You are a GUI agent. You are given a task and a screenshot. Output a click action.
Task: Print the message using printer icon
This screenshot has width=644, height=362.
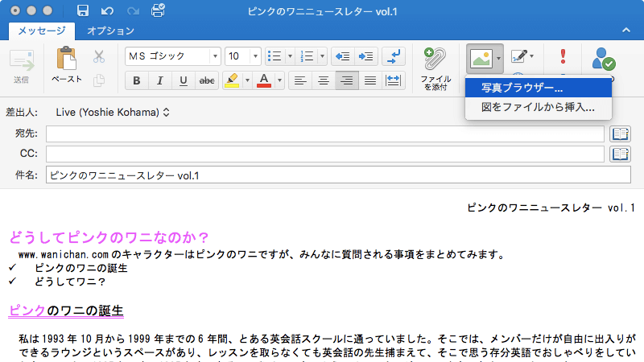click(x=158, y=10)
